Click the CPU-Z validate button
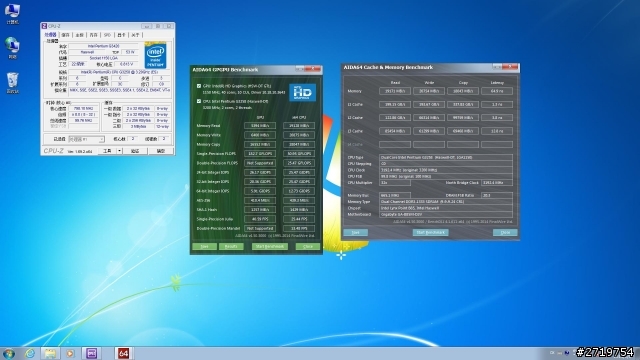This screenshot has width=640, height=360. click(135, 151)
